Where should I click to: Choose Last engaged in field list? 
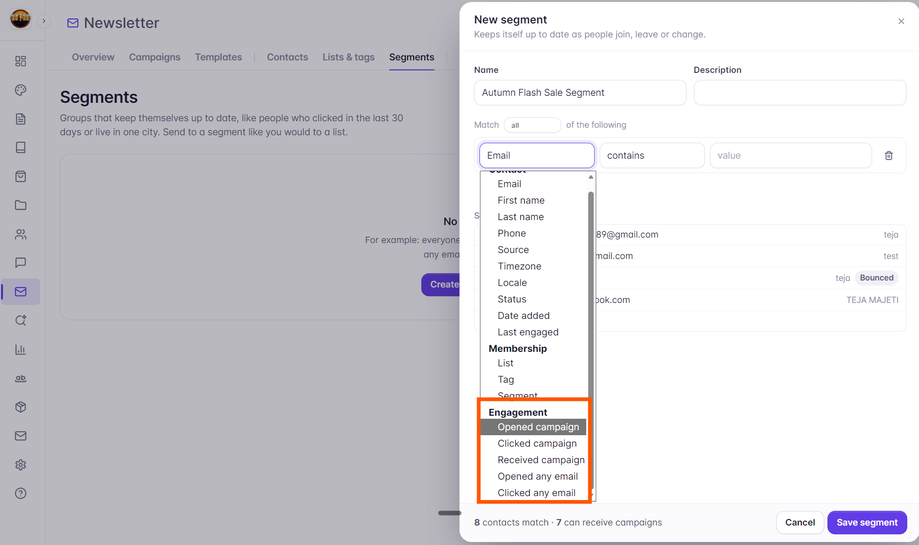(x=533, y=332)
